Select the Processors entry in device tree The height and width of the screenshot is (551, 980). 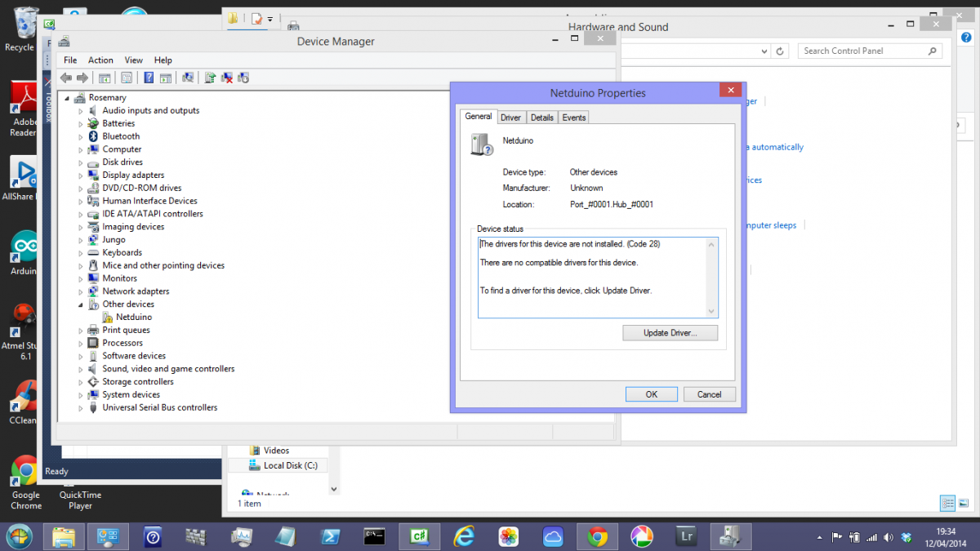[x=122, y=343]
